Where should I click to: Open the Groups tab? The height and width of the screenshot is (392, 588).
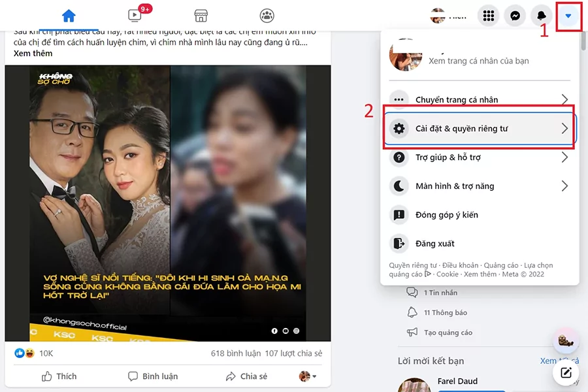tap(267, 16)
